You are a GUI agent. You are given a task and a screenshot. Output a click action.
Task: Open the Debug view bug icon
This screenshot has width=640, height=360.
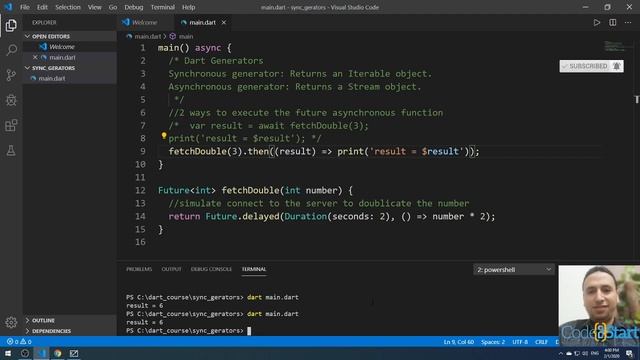(11, 100)
